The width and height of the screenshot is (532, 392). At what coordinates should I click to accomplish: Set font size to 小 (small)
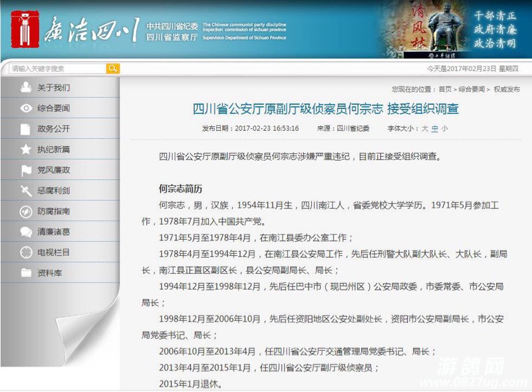pos(444,129)
